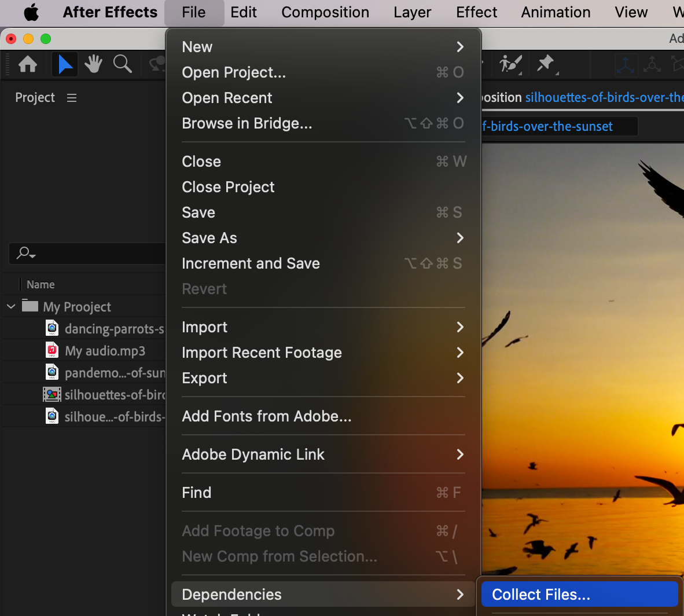The height and width of the screenshot is (616, 684).
Task: Switch to the Project panel tab
Action: pyautogui.click(x=35, y=97)
